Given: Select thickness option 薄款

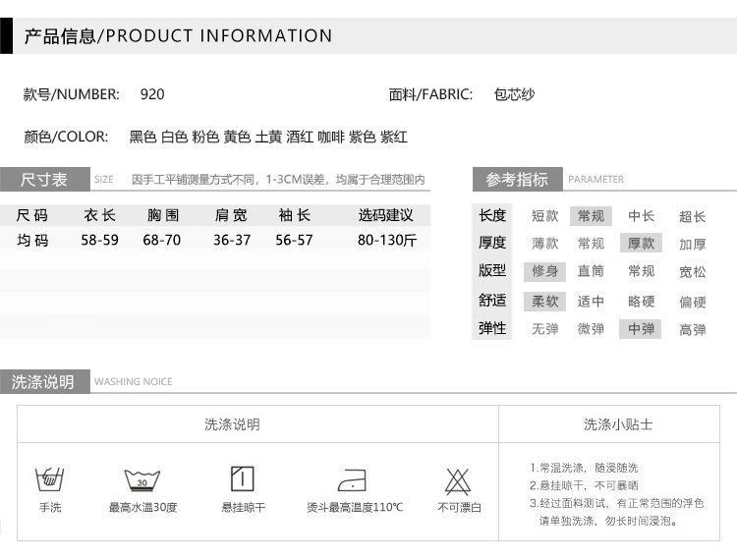Looking at the screenshot, I should (x=544, y=244).
